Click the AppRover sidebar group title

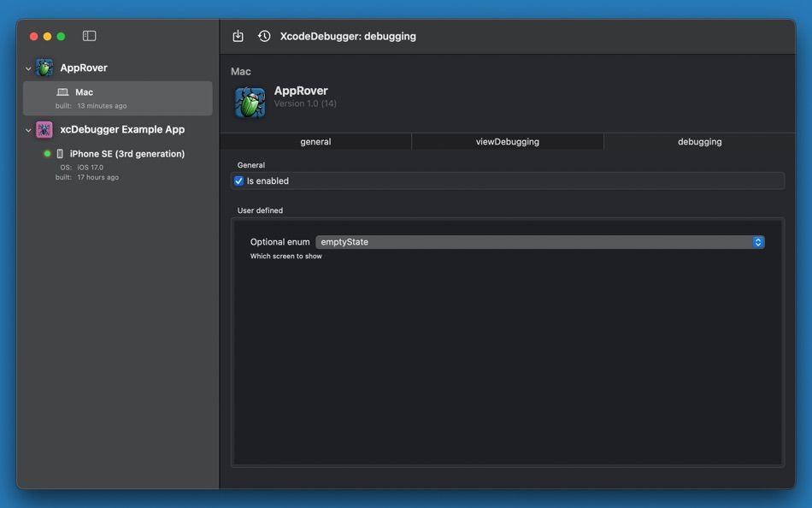(x=84, y=68)
